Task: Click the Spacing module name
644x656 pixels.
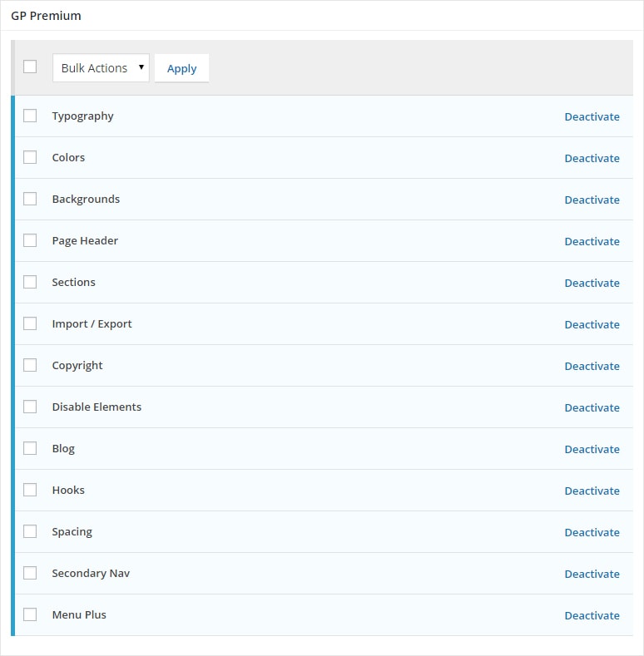Action: (72, 532)
